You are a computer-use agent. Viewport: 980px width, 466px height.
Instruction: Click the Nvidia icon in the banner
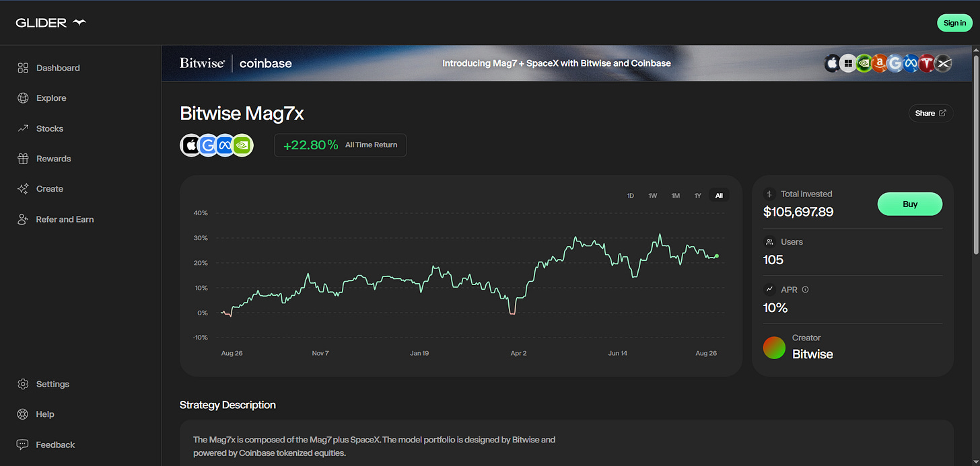864,63
